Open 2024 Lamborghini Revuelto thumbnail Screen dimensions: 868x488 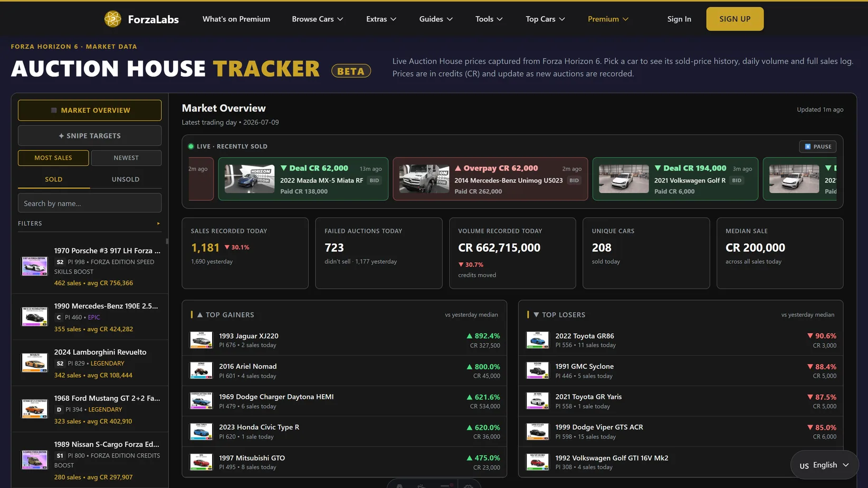point(34,363)
